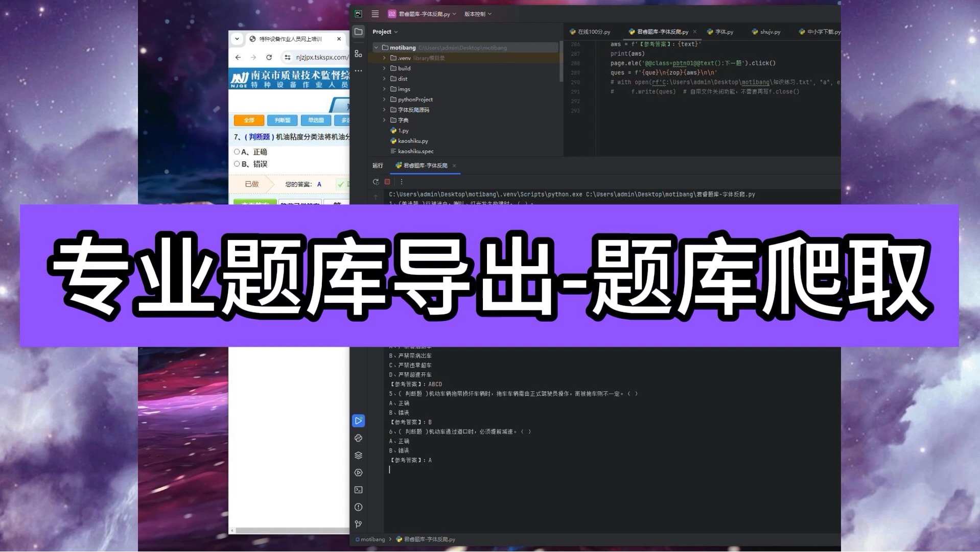Click the 已做 status label in browser
Viewport: 980px width, 552px height.
point(252,184)
